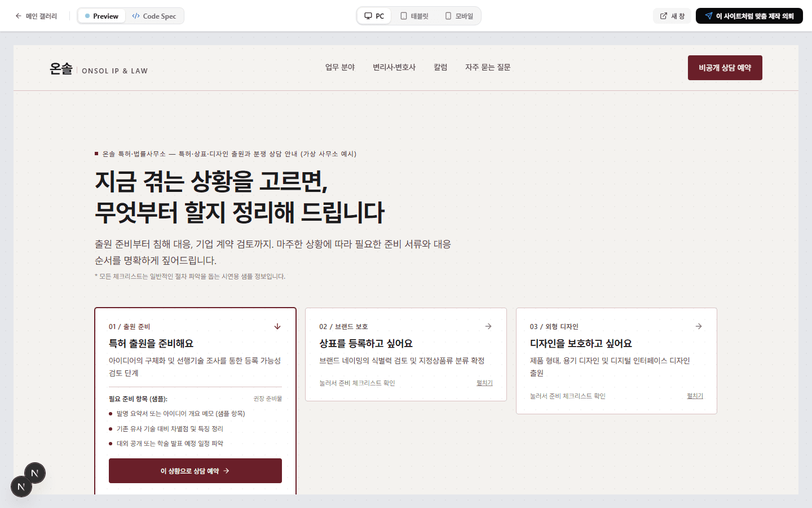812x508 pixels.
Task: Click 펼치기 link in 상표 card
Action: click(x=484, y=383)
